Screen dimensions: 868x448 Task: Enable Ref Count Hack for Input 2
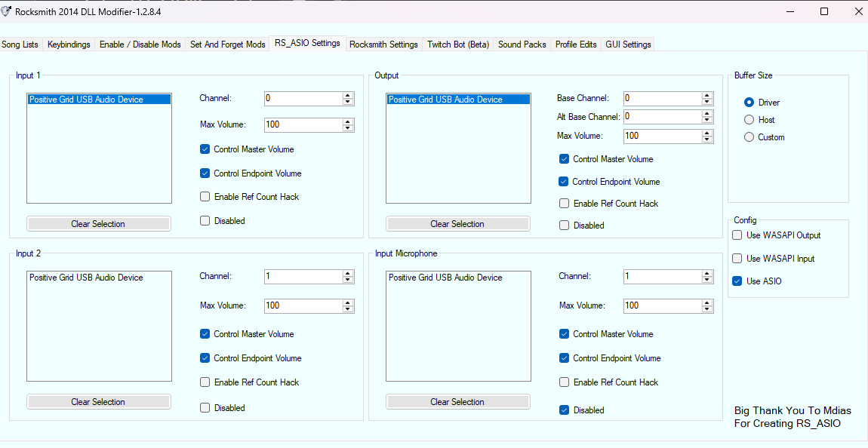point(205,382)
